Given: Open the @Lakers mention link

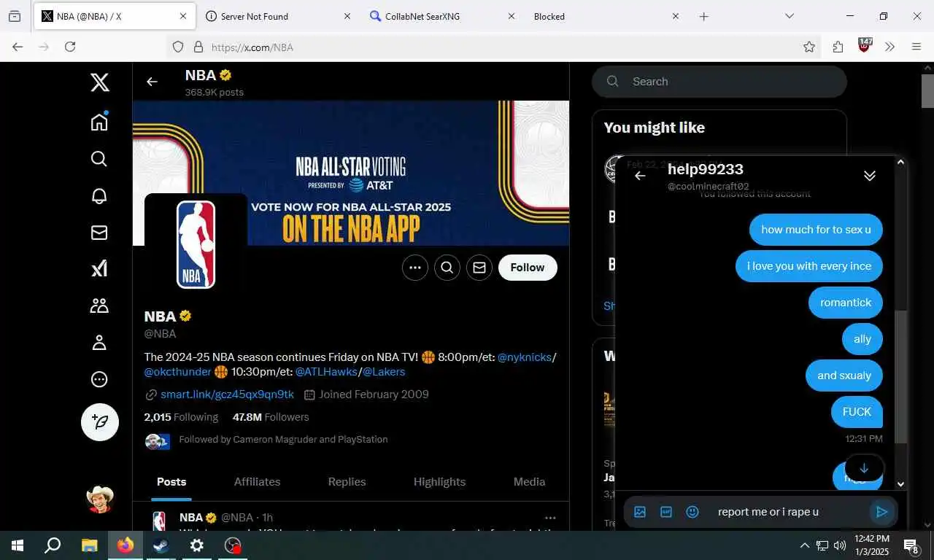Looking at the screenshot, I should pyautogui.click(x=384, y=372).
